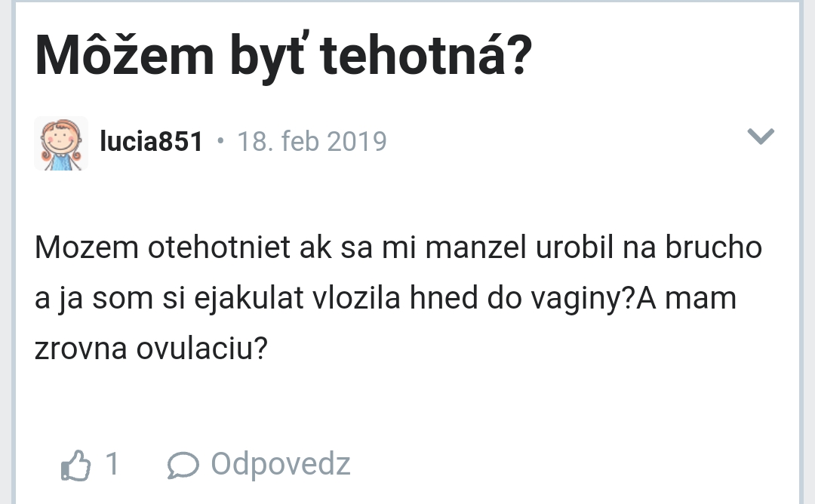Click the like count number 1

[x=112, y=463]
